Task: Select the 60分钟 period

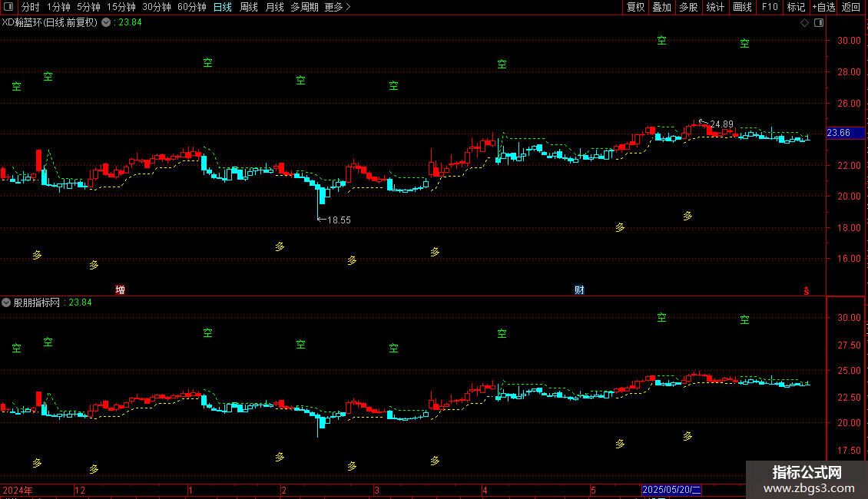Action: point(192,7)
